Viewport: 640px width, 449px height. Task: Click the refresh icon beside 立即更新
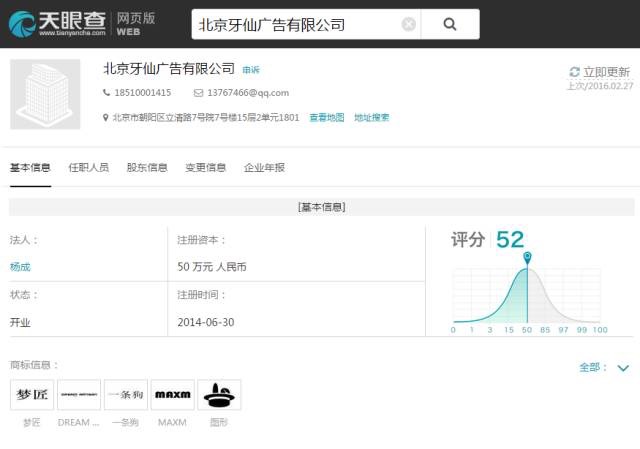pyautogui.click(x=574, y=72)
